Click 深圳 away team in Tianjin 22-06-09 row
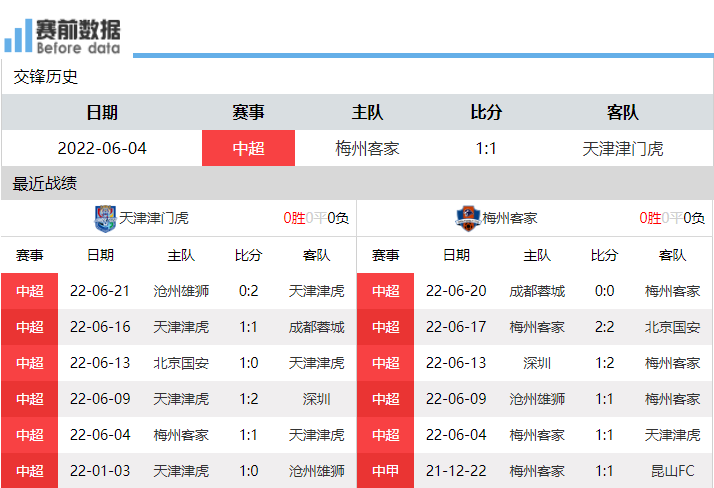 (316, 399)
